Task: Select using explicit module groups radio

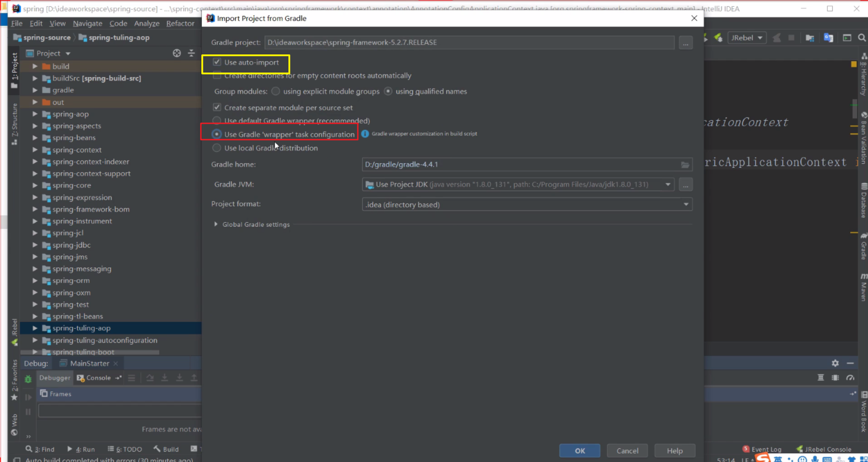Action: pos(275,91)
